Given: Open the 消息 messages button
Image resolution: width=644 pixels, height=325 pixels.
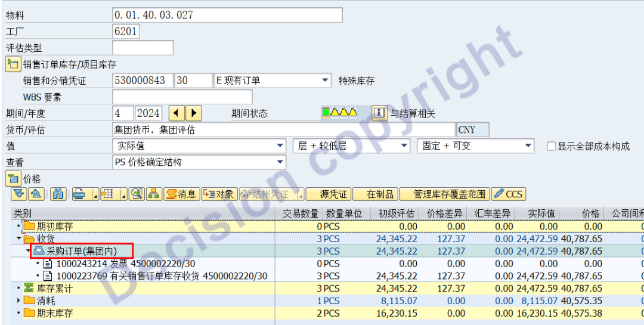Looking at the screenshot, I should click(181, 194).
